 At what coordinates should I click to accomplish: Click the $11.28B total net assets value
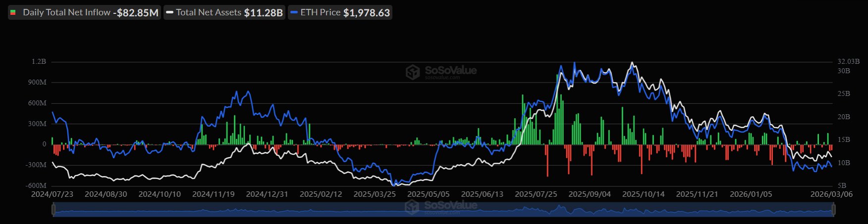tap(263, 13)
